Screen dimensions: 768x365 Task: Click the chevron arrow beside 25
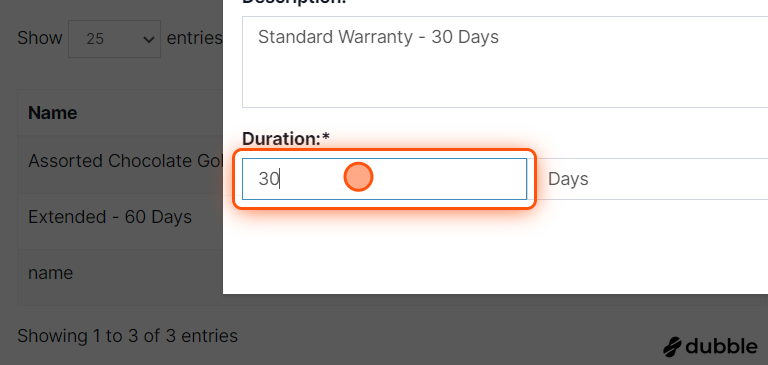tap(148, 39)
